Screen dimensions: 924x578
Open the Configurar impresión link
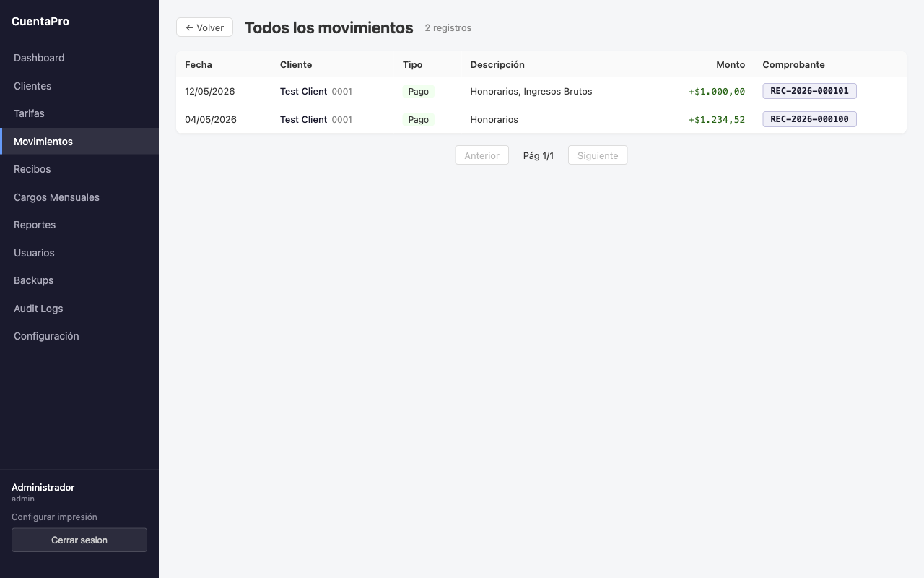(54, 517)
